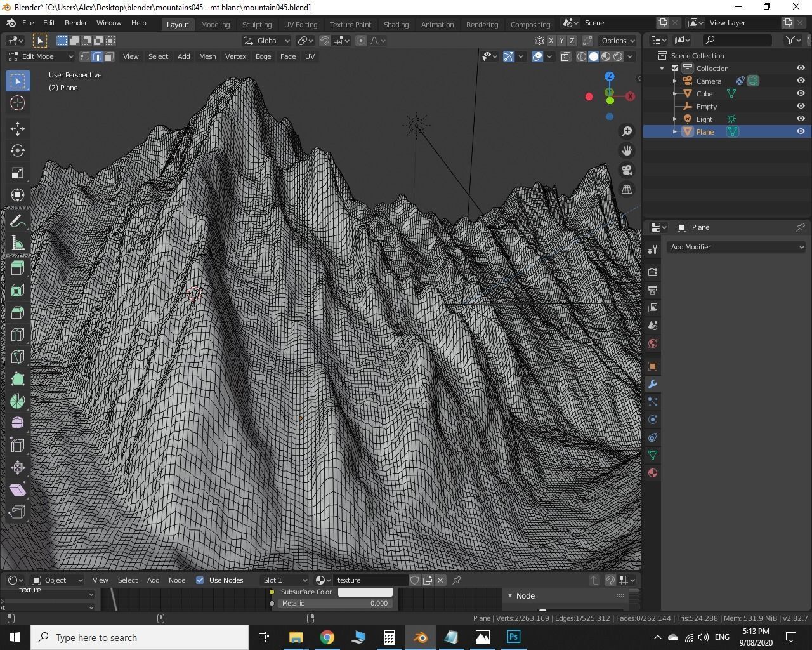Expand the Plane item in outliner
The height and width of the screenshot is (650, 812).
pos(675,131)
